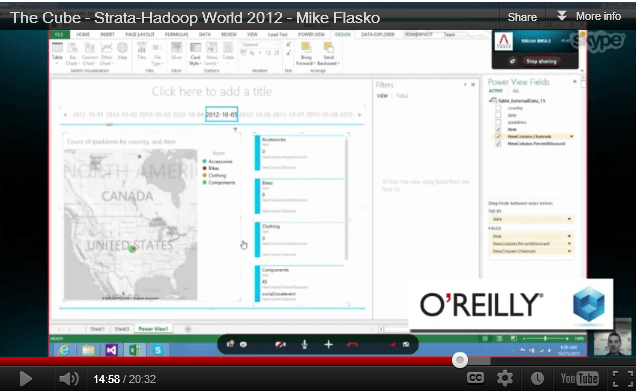This screenshot has width=636, height=391.
Task: Advance tile strip with right arrow
Action: pyautogui.click(x=359, y=115)
